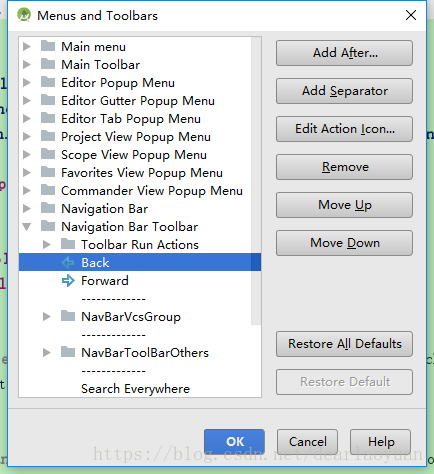
Task: Confirm the dialog with OK
Action: click(234, 442)
